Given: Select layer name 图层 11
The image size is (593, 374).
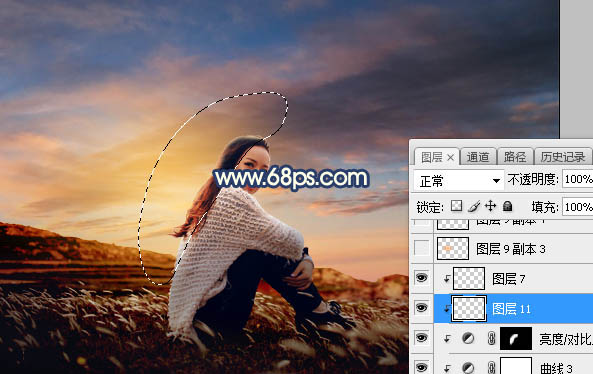Looking at the screenshot, I should click(511, 309).
